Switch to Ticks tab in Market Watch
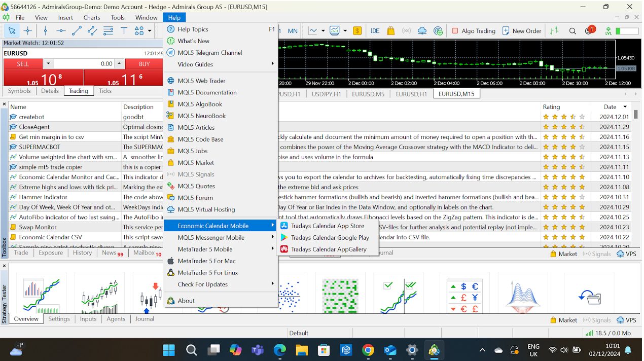The width and height of the screenshot is (644, 361). [x=105, y=91]
